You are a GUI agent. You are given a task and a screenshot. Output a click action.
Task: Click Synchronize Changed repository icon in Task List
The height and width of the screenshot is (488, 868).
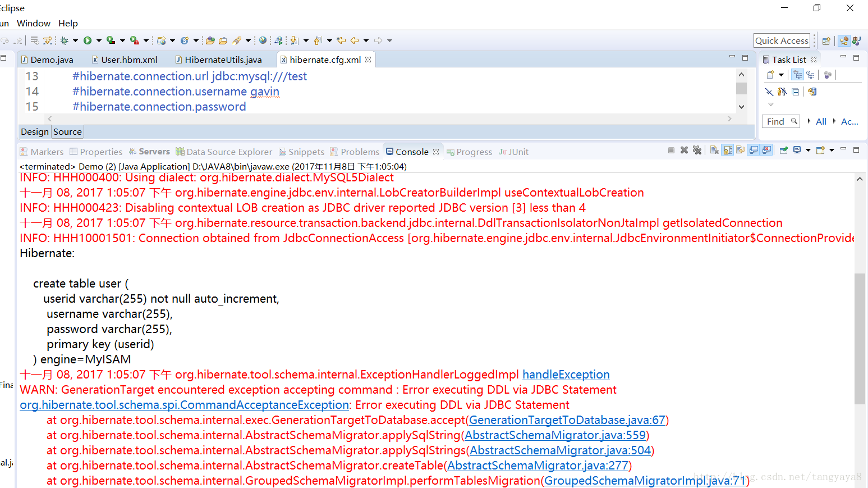pyautogui.click(x=812, y=92)
